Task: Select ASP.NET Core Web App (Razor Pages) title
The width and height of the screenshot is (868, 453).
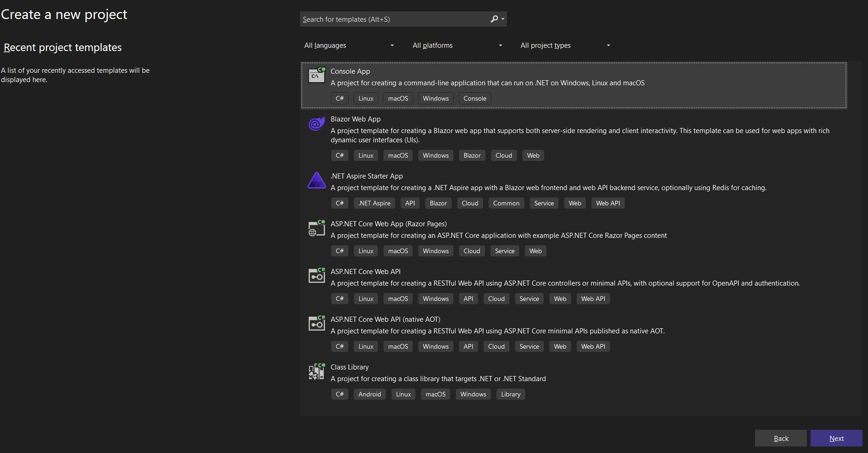Action: pos(389,224)
